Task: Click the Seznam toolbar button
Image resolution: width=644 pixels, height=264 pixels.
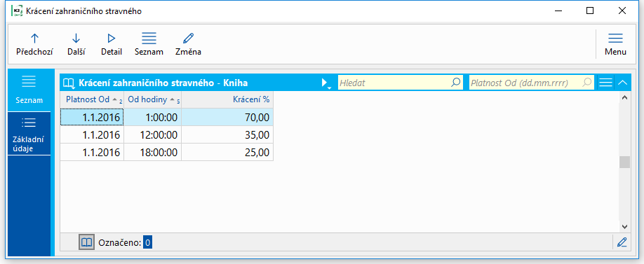Action: (149, 44)
